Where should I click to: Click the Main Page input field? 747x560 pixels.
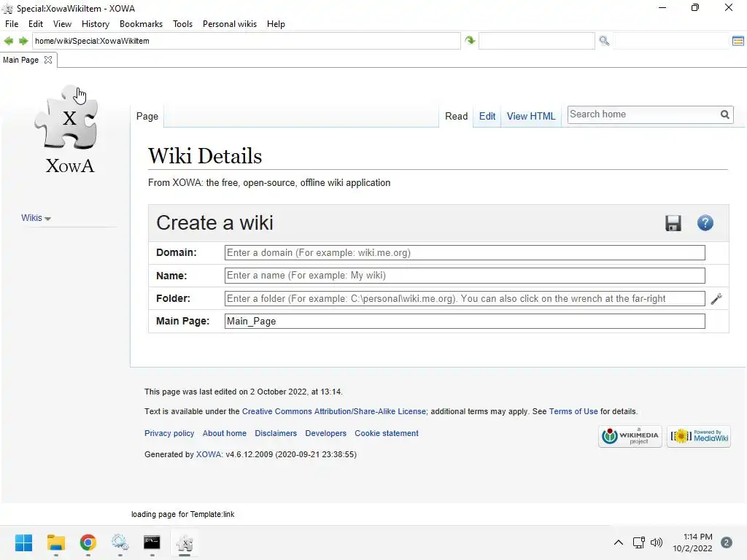click(465, 322)
